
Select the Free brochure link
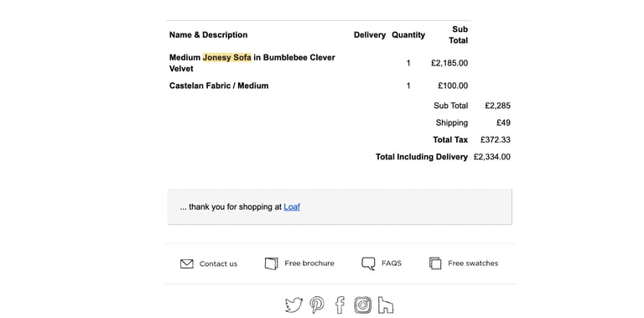pyautogui.click(x=309, y=263)
